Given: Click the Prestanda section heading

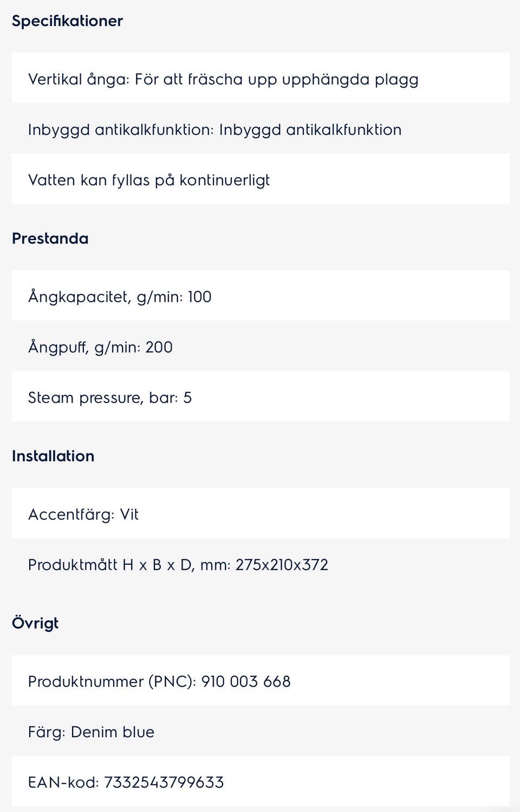Looking at the screenshot, I should (x=50, y=239).
